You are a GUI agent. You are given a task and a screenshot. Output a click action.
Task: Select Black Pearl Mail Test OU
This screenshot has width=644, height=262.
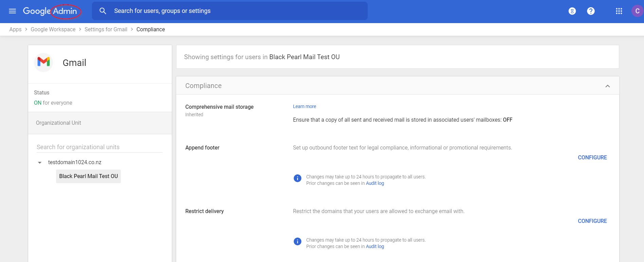click(x=88, y=176)
